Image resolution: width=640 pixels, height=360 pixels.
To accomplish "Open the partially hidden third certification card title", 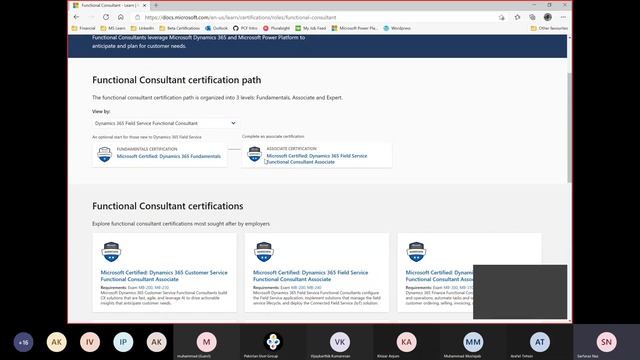I will tap(439, 276).
